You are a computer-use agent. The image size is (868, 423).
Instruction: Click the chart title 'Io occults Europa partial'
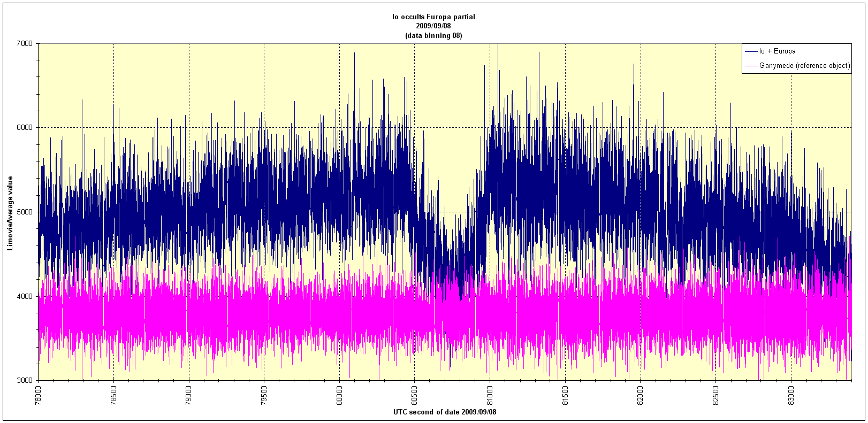(x=433, y=17)
